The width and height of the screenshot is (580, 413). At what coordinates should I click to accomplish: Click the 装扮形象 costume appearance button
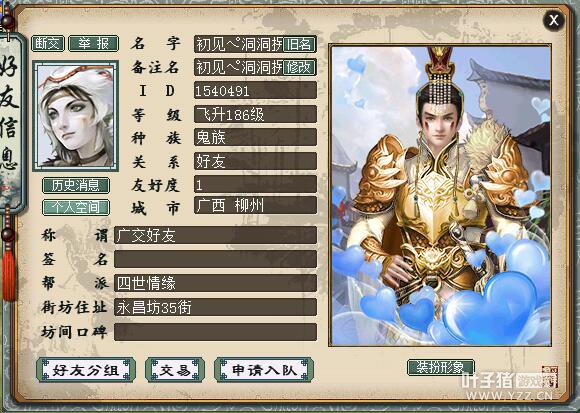(441, 367)
